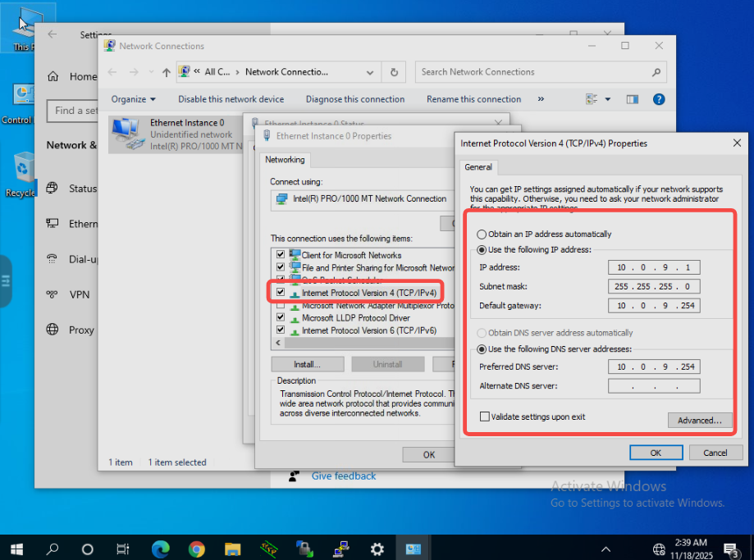Confirm IPv4 properties with OK button

pyautogui.click(x=656, y=453)
